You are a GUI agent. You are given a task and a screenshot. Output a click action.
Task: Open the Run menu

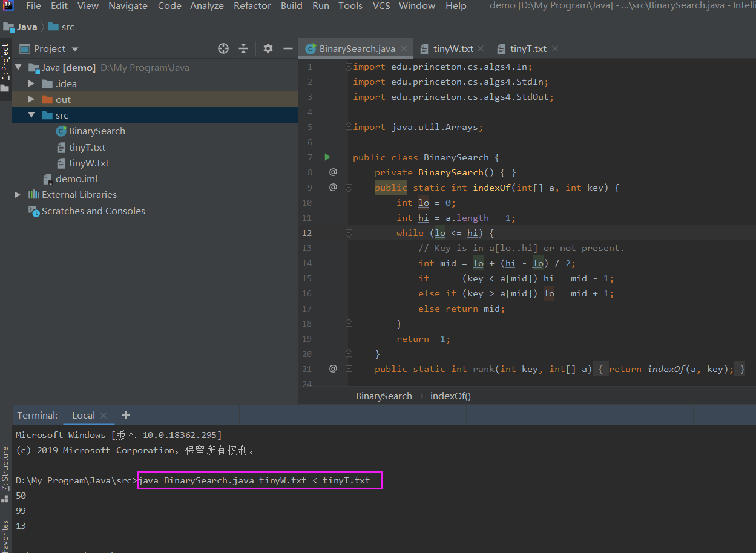point(321,6)
